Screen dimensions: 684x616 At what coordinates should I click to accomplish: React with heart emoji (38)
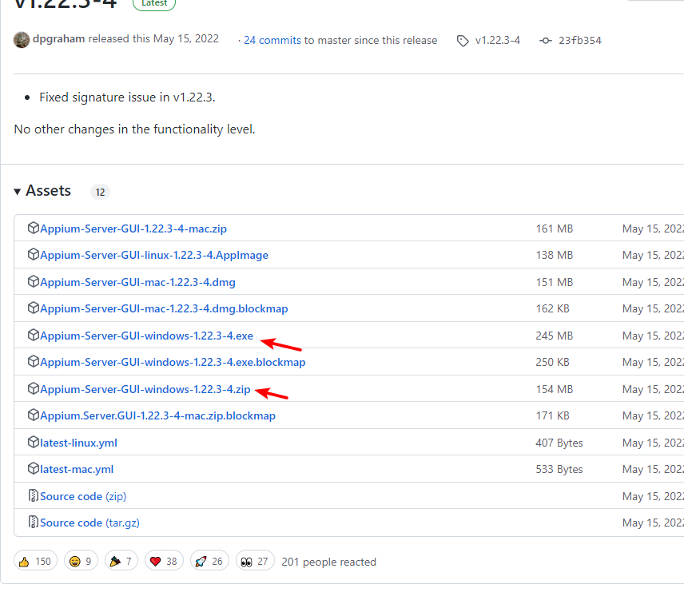click(x=164, y=561)
